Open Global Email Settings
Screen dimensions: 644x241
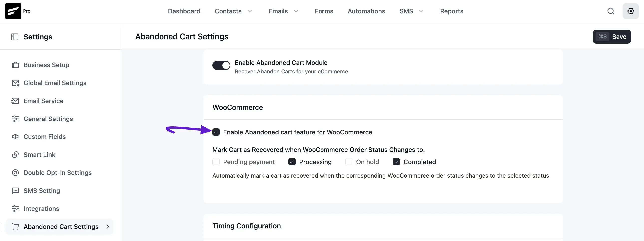pos(55,83)
